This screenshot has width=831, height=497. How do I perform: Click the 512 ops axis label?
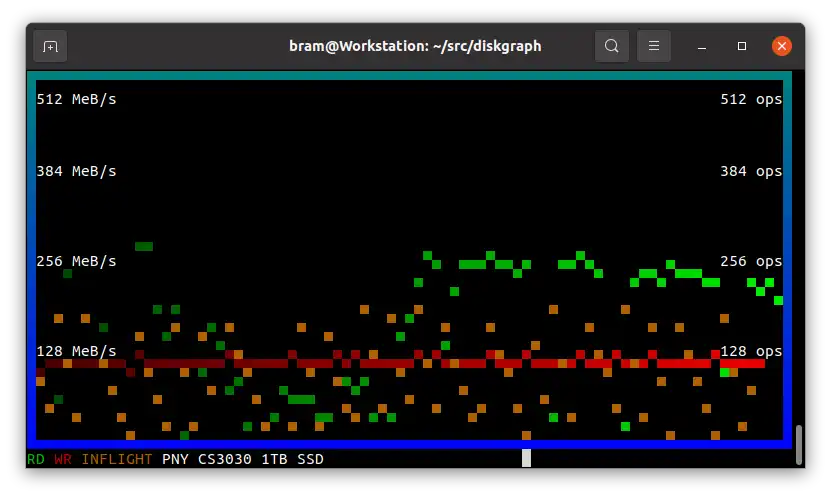point(751,99)
